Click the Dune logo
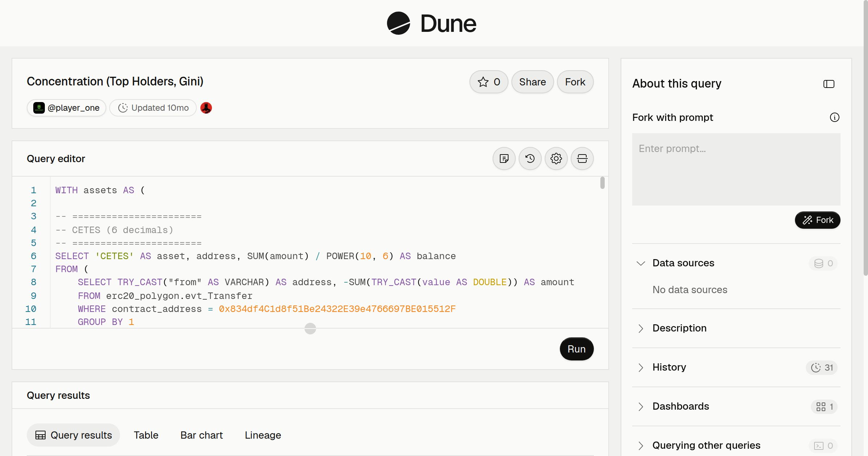The height and width of the screenshot is (456, 868). [431, 23]
